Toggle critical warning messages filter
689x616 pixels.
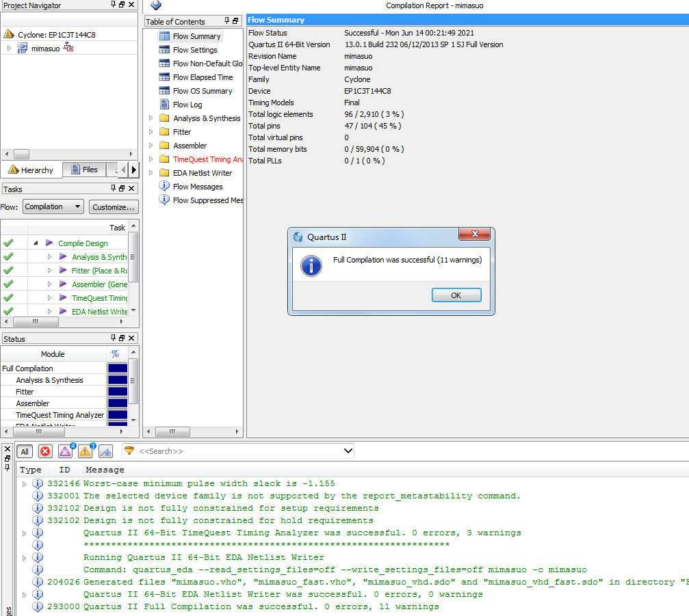coord(65,451)
